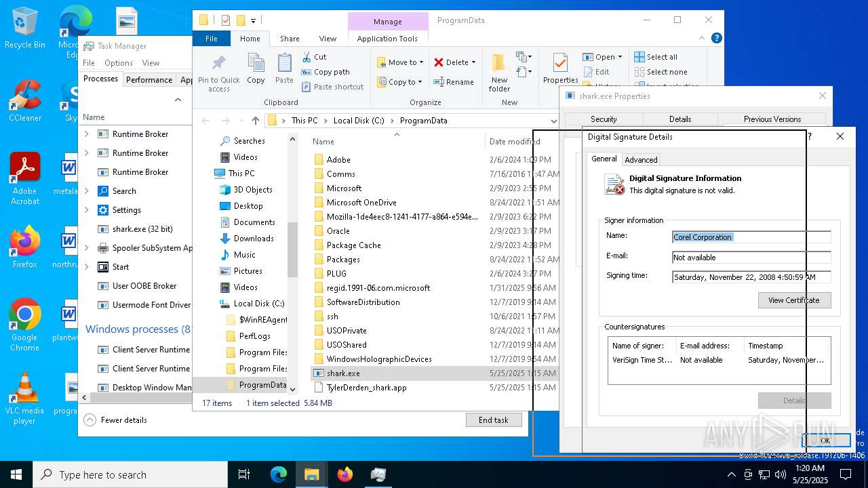This screenshot has width=868, height=488.
Task: Collapse Fewer details in Task Manager
Action: (115, 420)
